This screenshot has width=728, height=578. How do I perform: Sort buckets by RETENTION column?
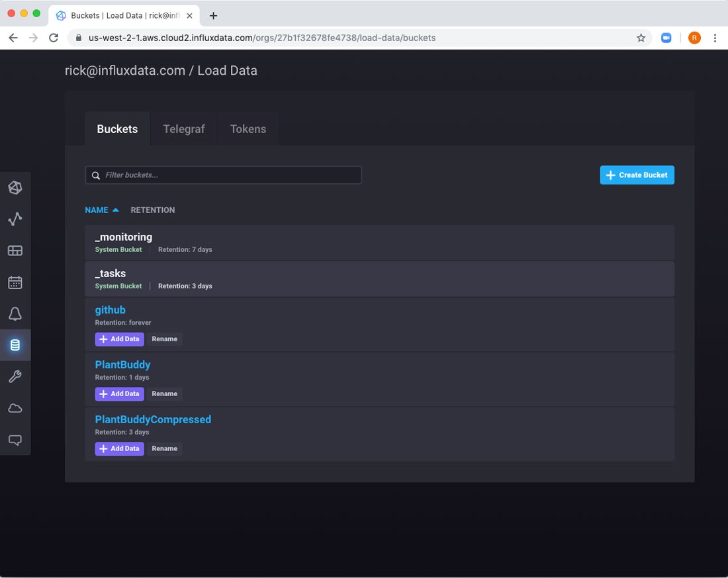pyautogui.click(x=153, y=210)
